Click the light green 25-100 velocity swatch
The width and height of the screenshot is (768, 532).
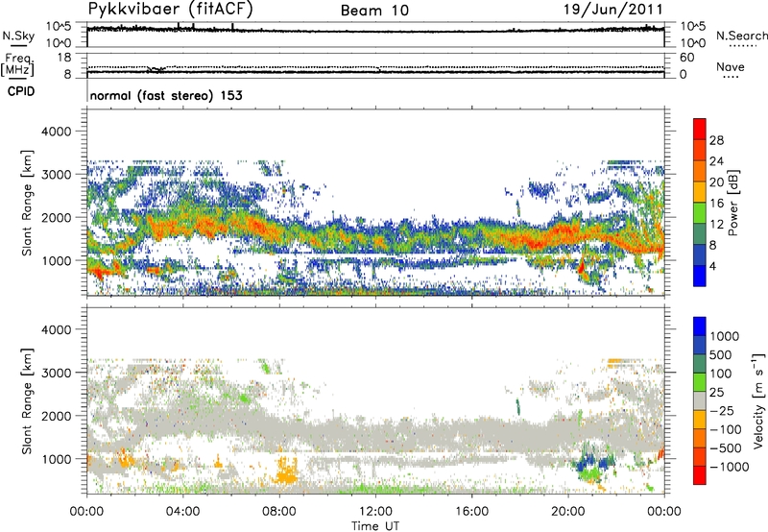point(700,382)
